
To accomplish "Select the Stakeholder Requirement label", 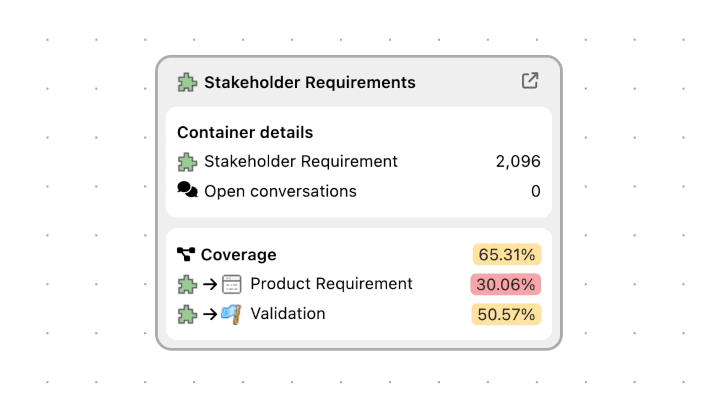I will pyautogui.click(x=300, y=161).
